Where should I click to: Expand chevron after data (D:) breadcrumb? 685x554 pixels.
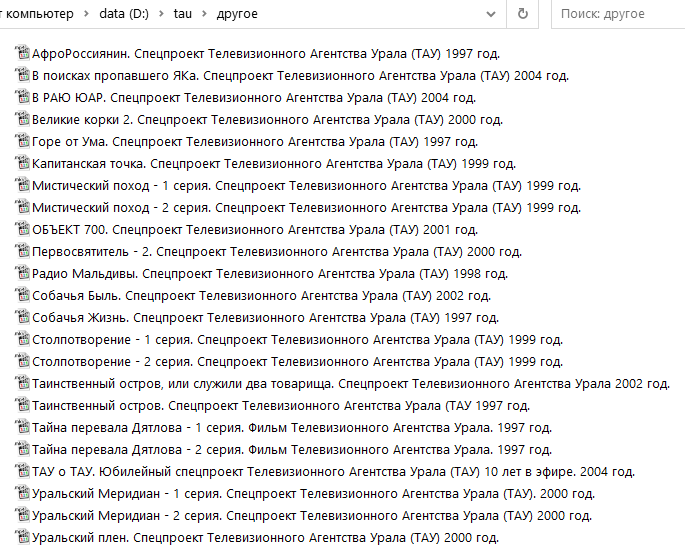161,14
